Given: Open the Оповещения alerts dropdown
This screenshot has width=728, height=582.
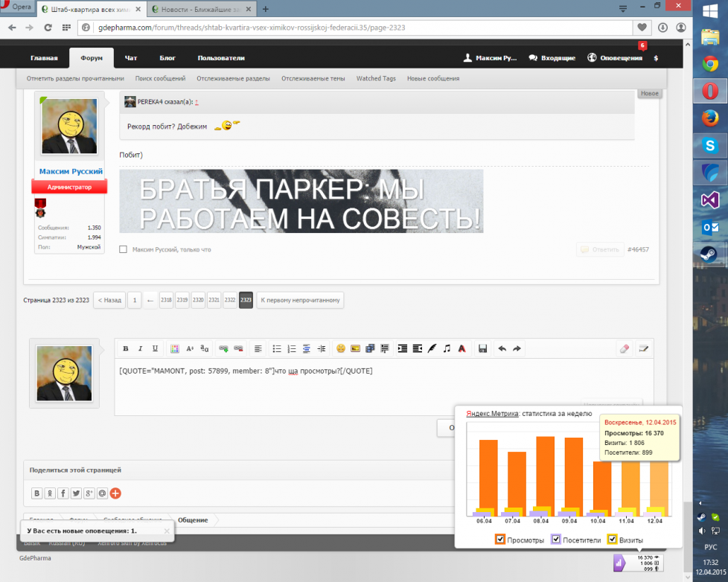Looking at the screenshot, I should click(x=615, y=58).
